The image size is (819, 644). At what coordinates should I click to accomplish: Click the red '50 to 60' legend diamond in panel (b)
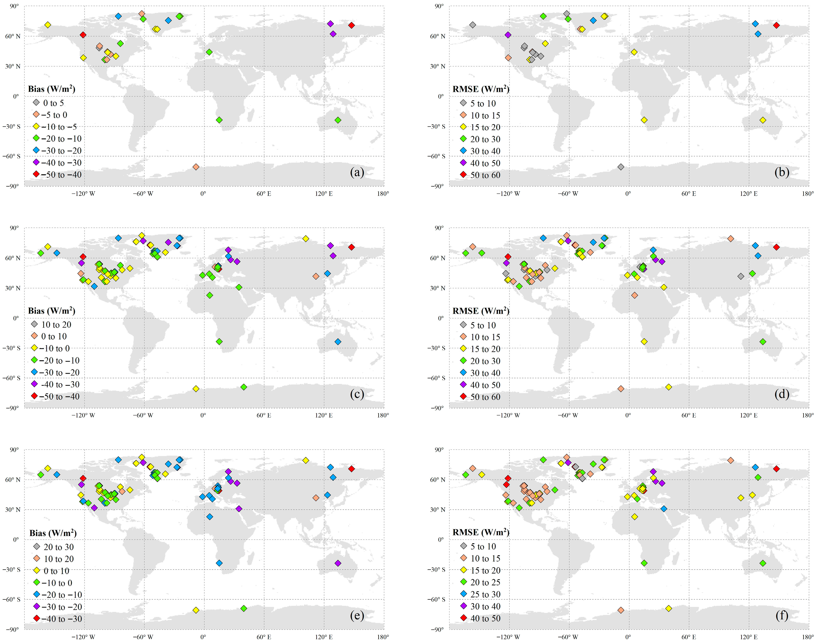[x=463, y=174]
